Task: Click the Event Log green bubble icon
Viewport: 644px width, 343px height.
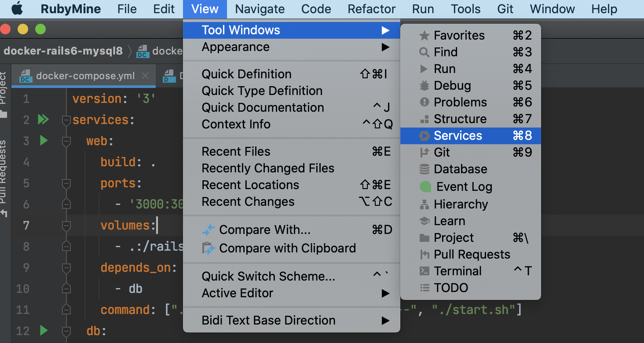Action: click(x=425, y=187)
